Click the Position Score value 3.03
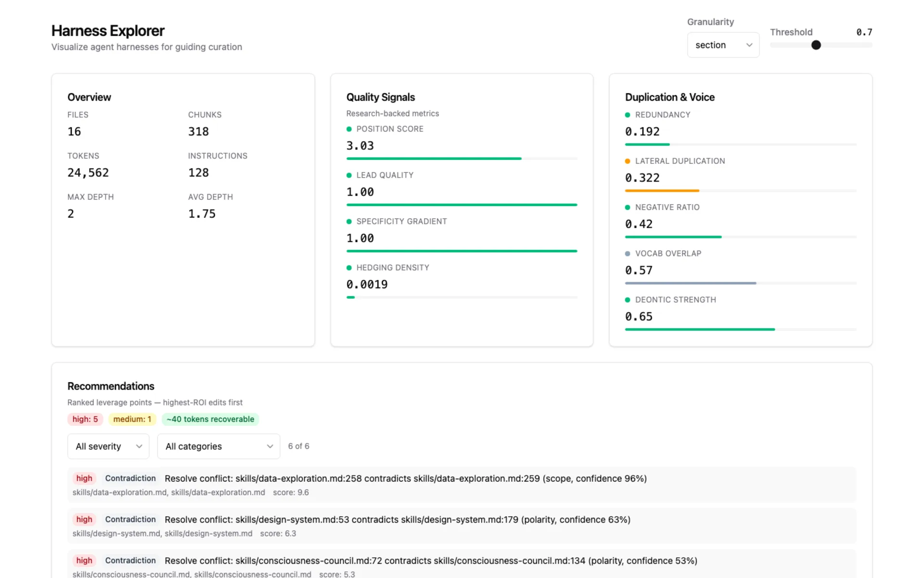924x578 pixels. click(x=360, y=146)
